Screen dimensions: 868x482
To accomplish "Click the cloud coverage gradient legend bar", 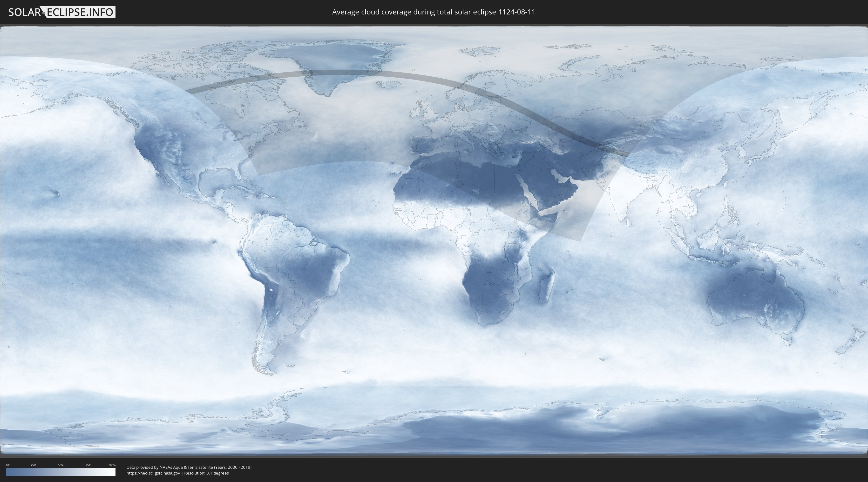I will tap(61, 472).
